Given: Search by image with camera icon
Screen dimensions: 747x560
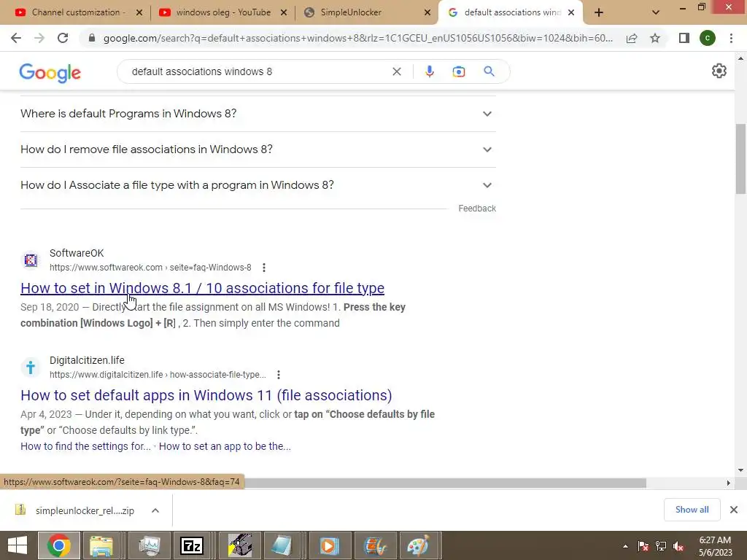Looking at the screenshot, I should pos(459,71).
